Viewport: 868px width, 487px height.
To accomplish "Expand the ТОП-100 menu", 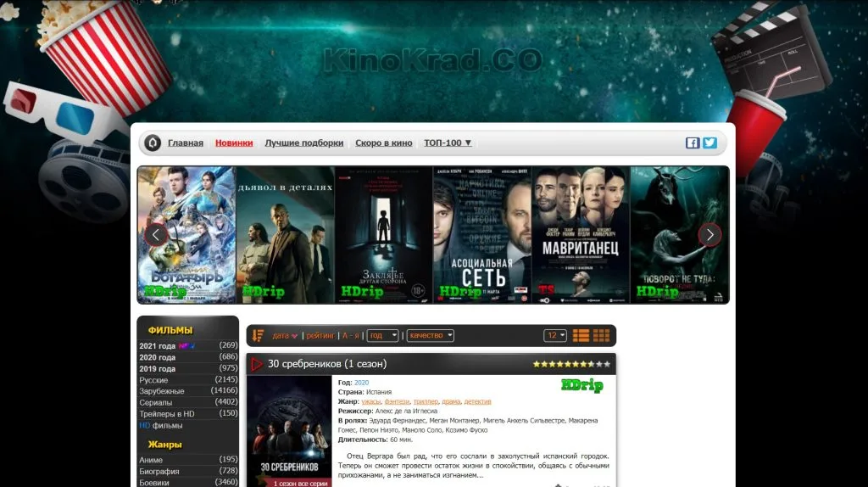I will 448,143.
